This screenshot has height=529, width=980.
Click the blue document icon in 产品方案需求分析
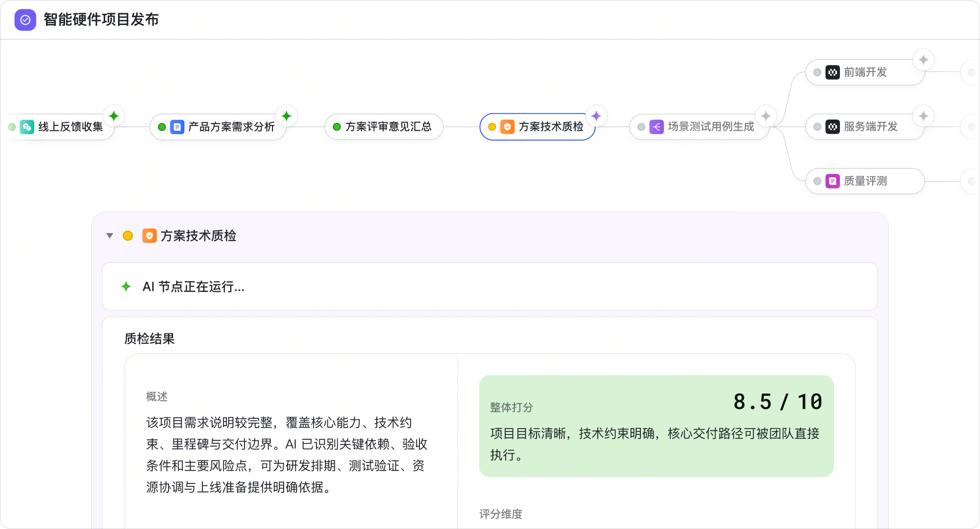pyautogui.click(x=177, y=127)
